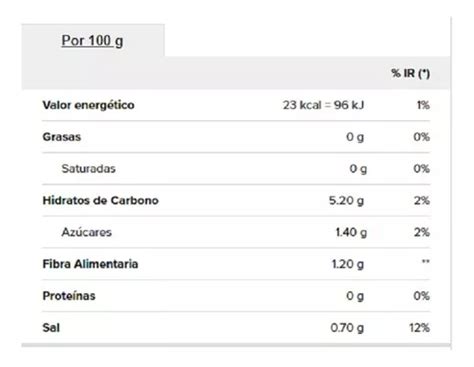
Task: Select the 'Grasas' row label
Action: pos(62,137)
